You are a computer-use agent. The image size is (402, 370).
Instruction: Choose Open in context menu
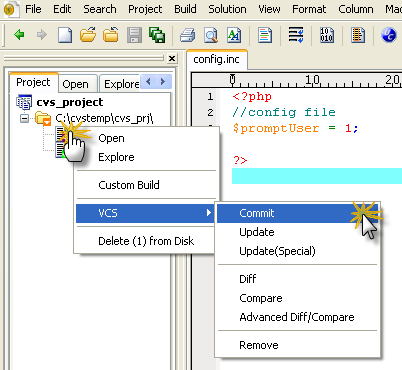147,138
